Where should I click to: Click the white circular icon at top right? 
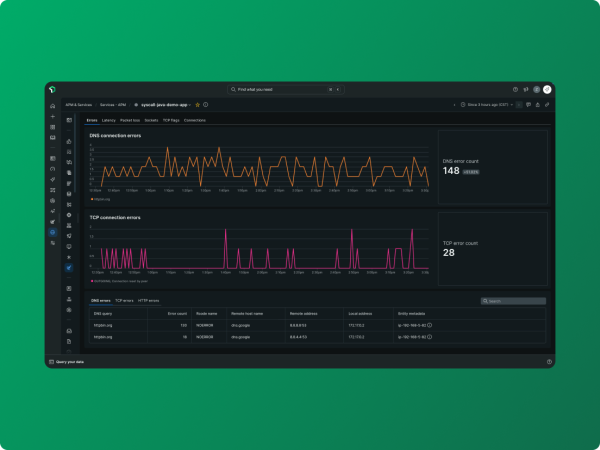point(547,90)
